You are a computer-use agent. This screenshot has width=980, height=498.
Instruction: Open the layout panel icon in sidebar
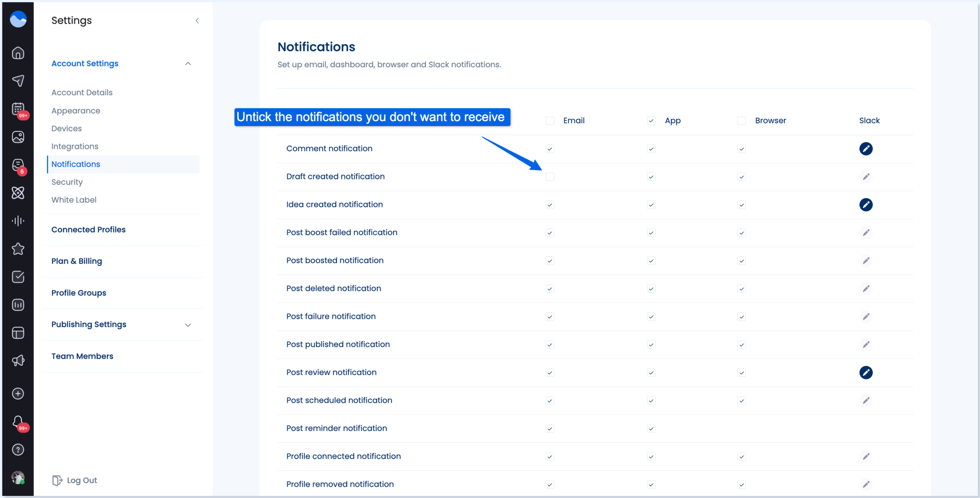(x=18, y=333)
